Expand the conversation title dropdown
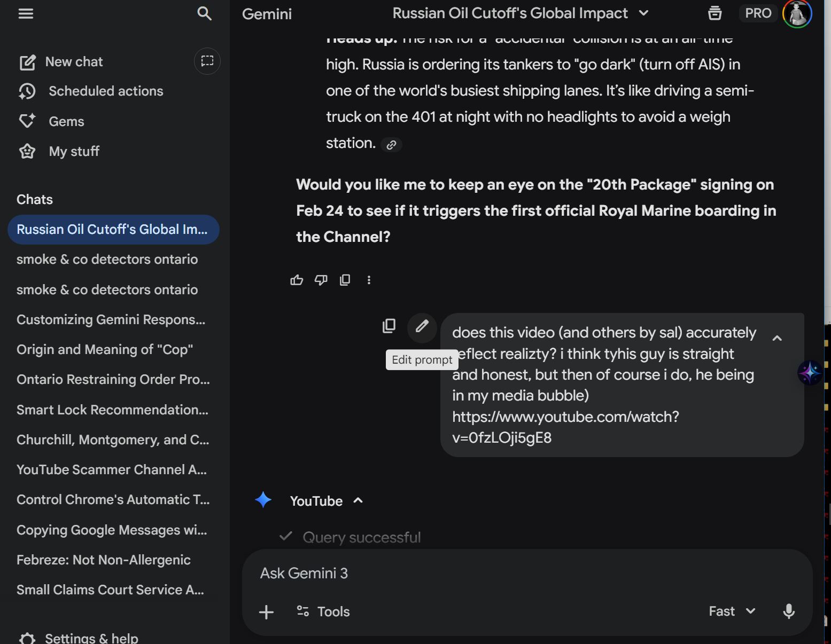831x644 pixels. tap(644, 13)
